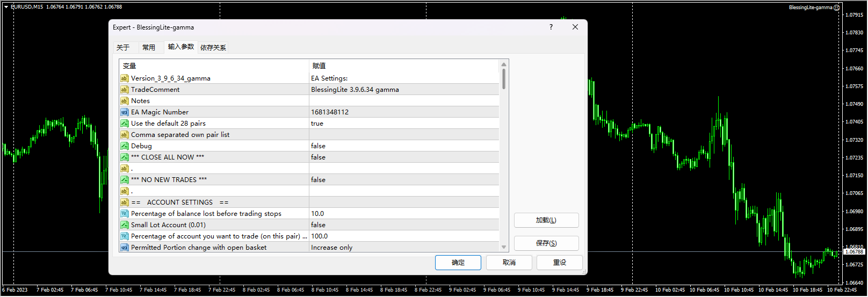Click the 加载(L) button
Viewport: 868px width, 297px height.
pyautogui.click(x=546, y=220)
